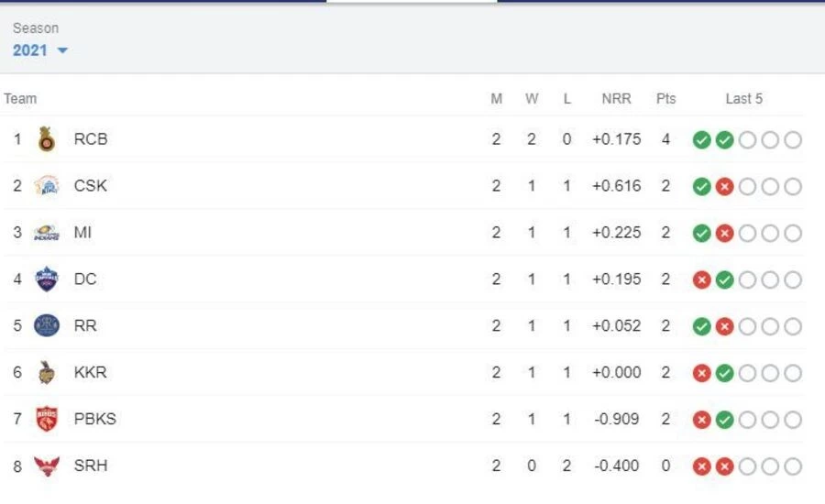The height and width of the screenshot is (504, 825).
Task: Click the DC team logo
Action: (x=47, y=279)
